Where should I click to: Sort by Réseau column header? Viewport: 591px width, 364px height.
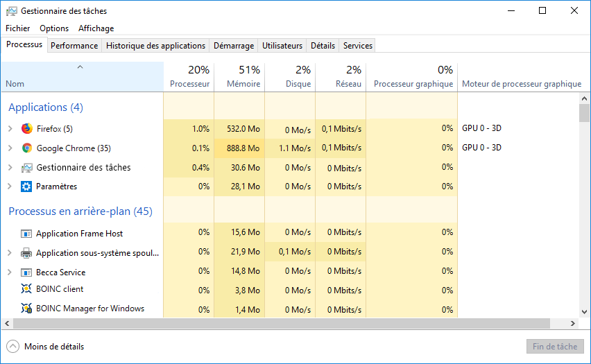341,77
